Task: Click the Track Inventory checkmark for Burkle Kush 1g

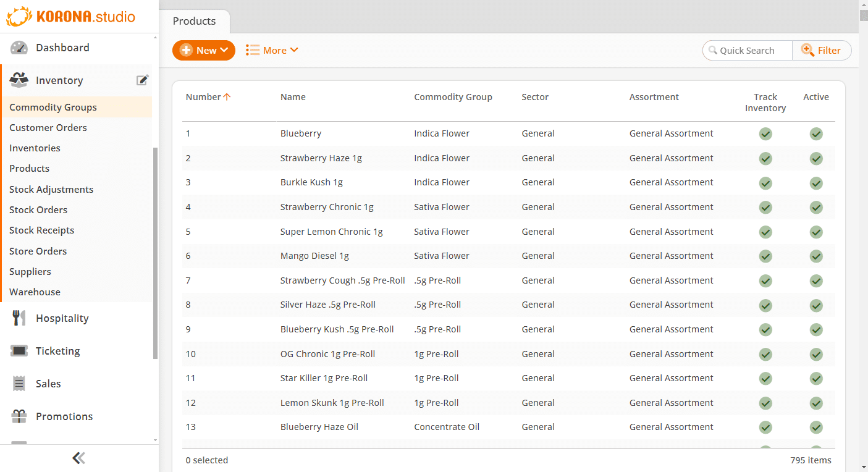Action: pos(765,183)
